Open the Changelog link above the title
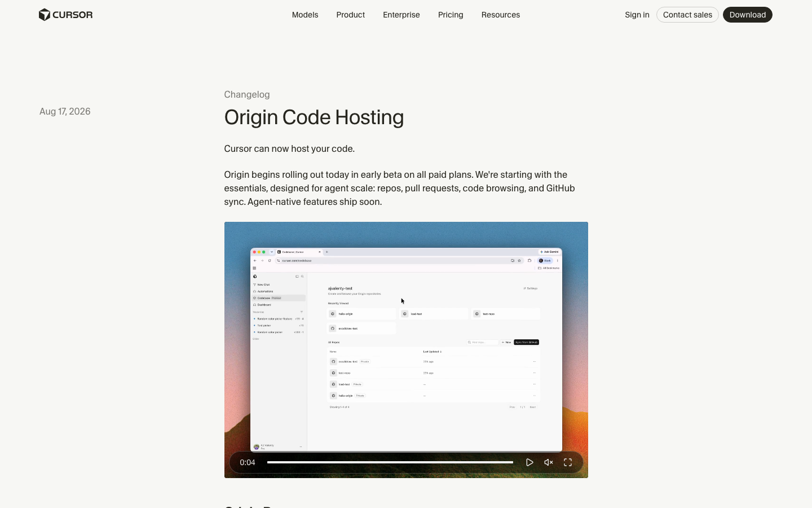 coord(247,94)
